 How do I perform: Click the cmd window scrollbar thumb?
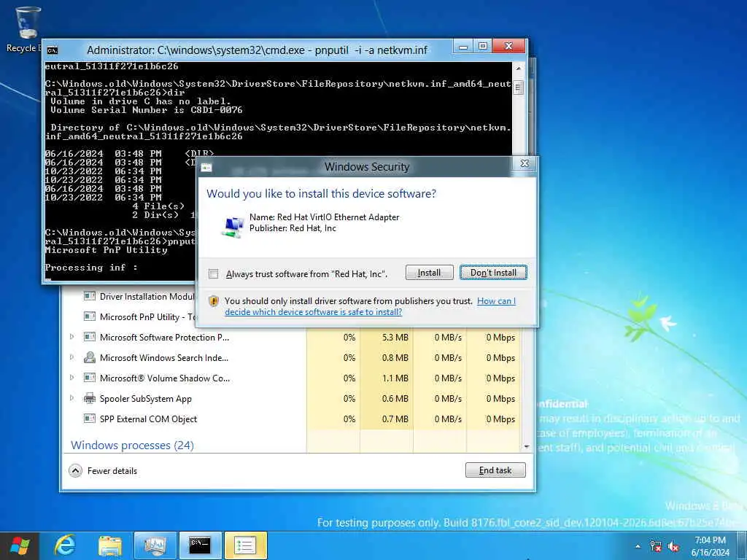tap(519, 87)
